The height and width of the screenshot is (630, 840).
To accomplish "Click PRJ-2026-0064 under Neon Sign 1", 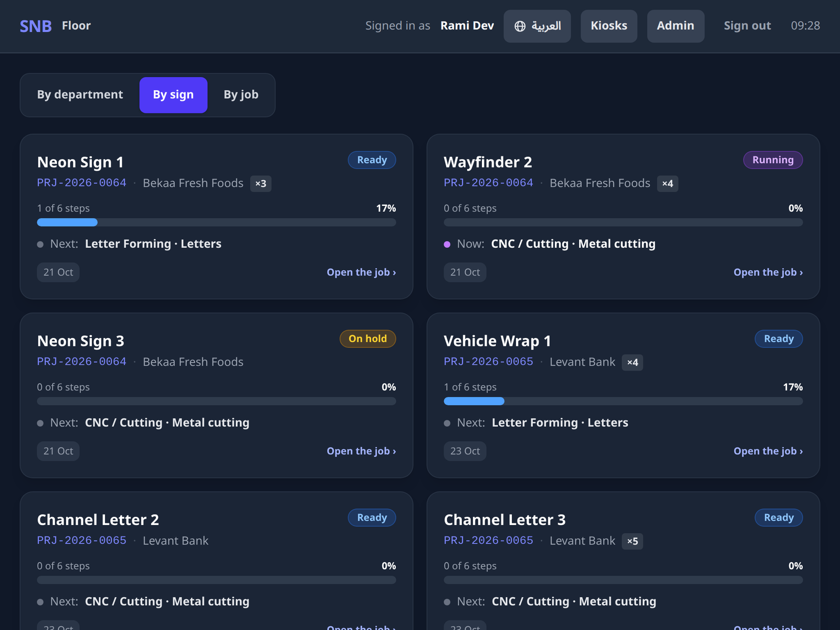I will point(81,183).
